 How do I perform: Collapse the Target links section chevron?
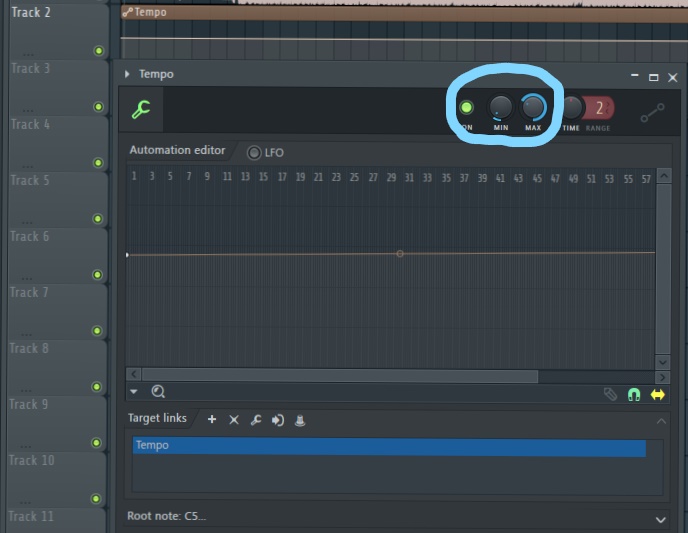pos(661,421)
